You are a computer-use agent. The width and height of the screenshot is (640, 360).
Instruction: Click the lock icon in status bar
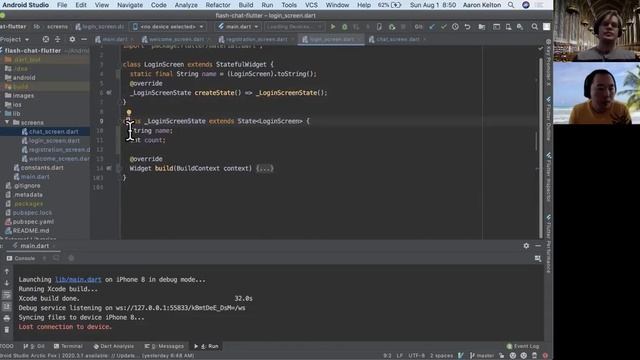click(502, 356)
